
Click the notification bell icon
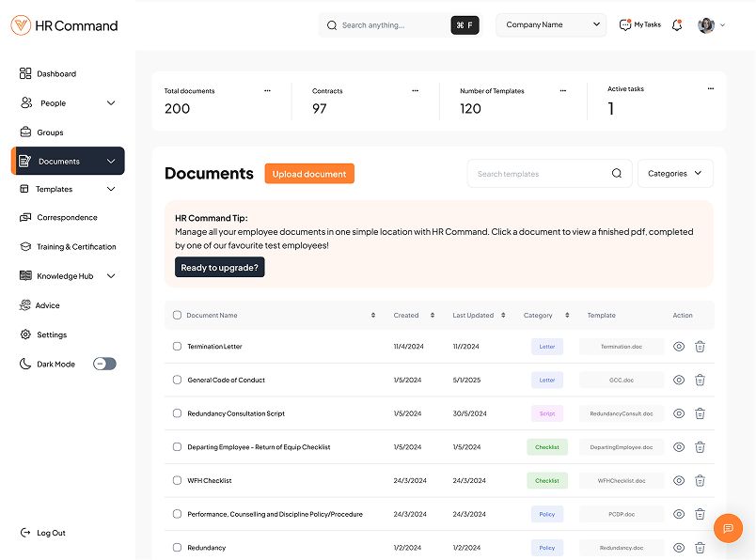click(677, 25)
